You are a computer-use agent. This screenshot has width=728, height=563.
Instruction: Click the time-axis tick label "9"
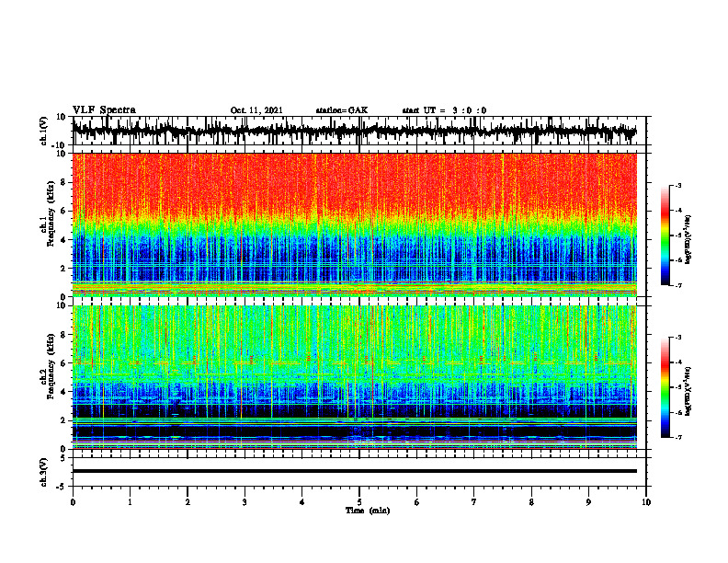(588, 502)
